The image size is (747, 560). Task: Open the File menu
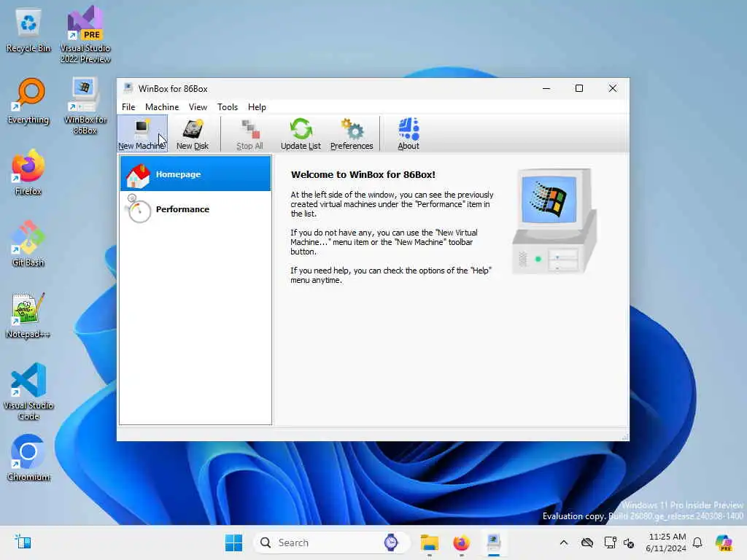pos(128,107)
